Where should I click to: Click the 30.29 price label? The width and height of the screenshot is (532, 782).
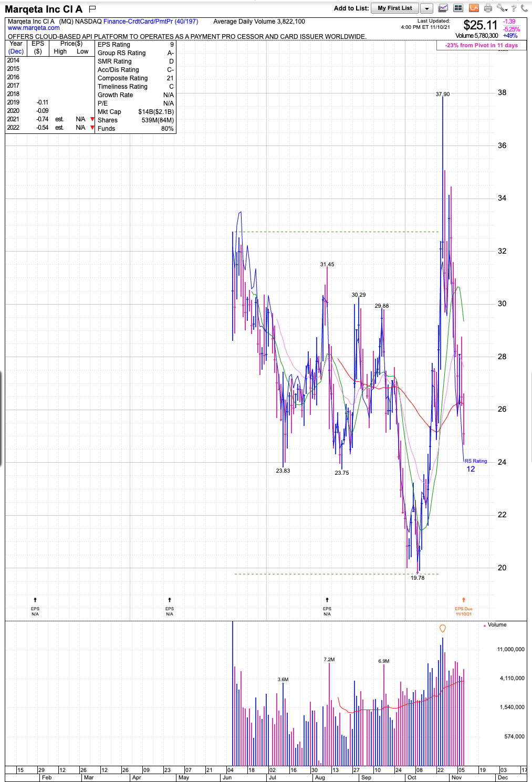click(359, 295)
